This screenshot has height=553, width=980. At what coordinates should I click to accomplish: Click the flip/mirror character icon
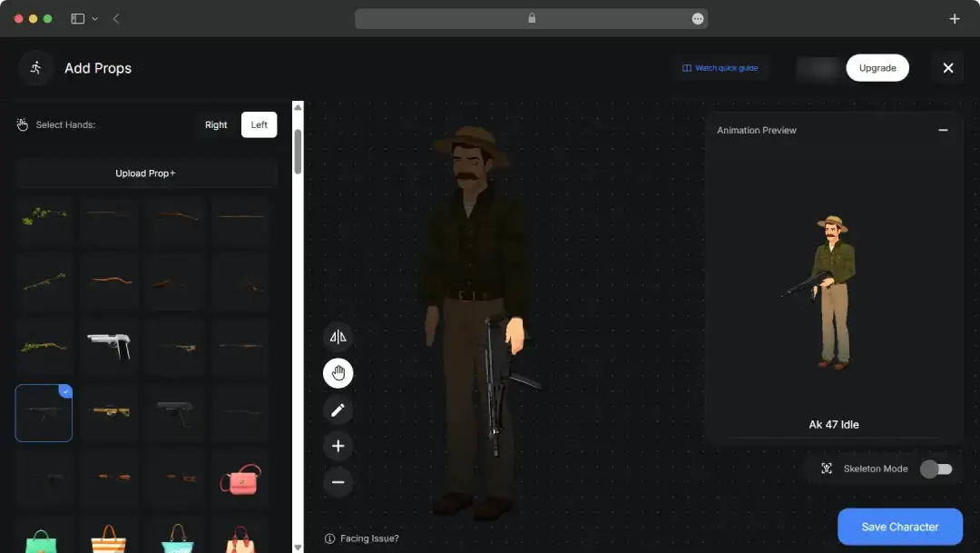pyautogui.click(x=338, y=337)
